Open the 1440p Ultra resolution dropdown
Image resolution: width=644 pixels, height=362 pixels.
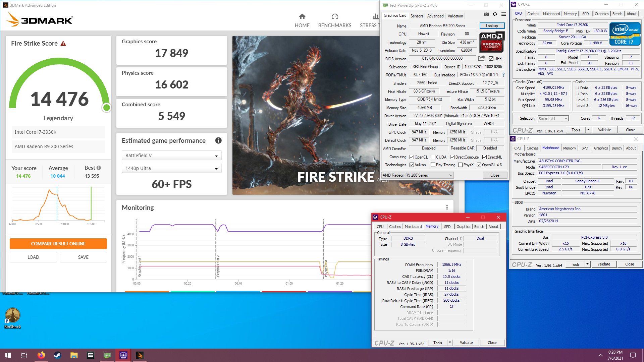[x=171, y=168]
